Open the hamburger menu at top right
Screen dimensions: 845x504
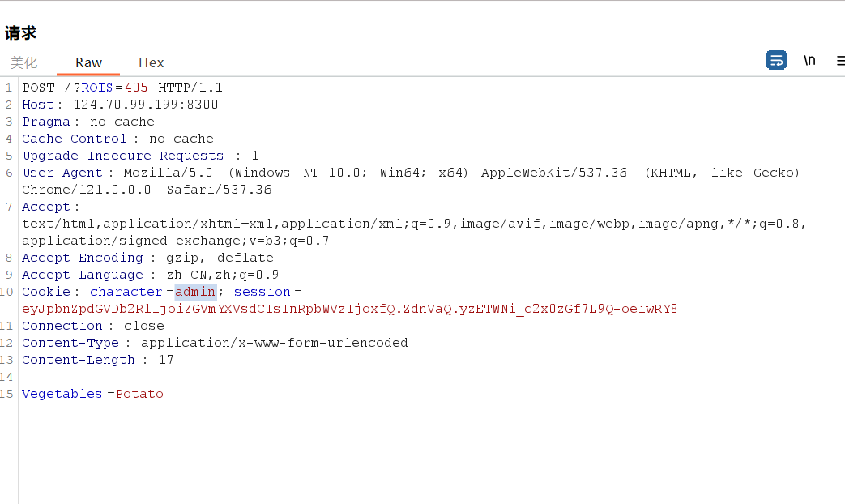pos(839,60)
